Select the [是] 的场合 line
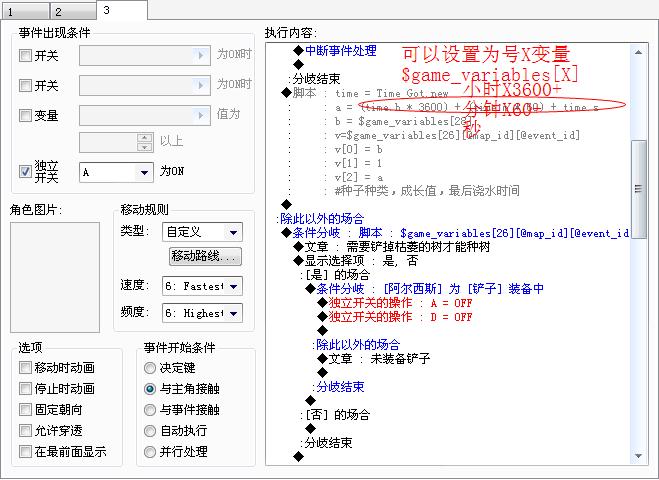 pos(335,274)
